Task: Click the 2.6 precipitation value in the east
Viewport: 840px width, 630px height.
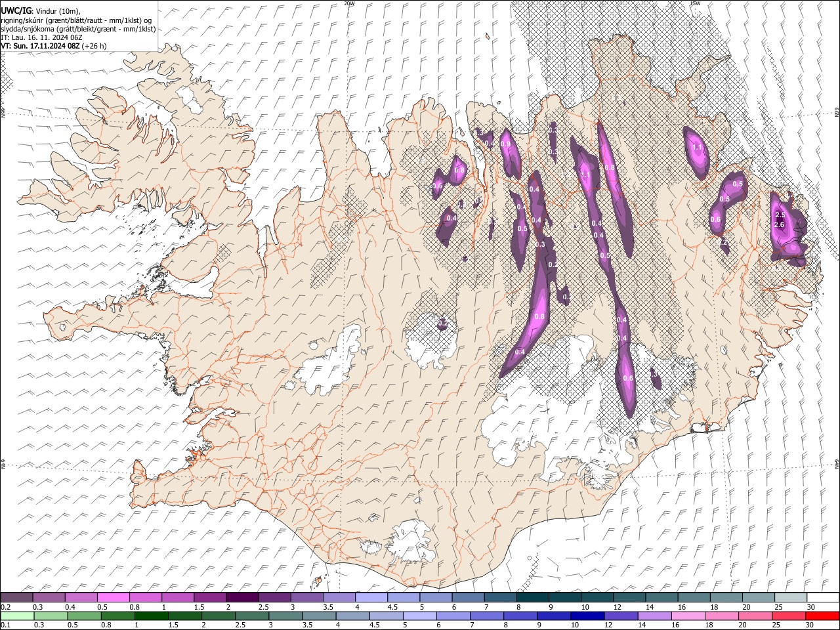Action: coord(780,224)
